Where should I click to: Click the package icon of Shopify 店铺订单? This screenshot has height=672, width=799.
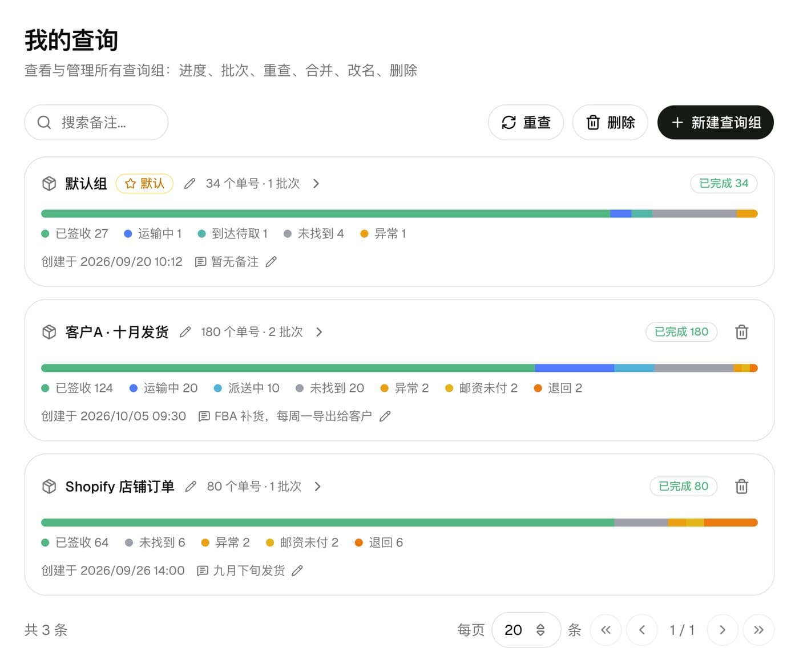(x=49, y=487)
